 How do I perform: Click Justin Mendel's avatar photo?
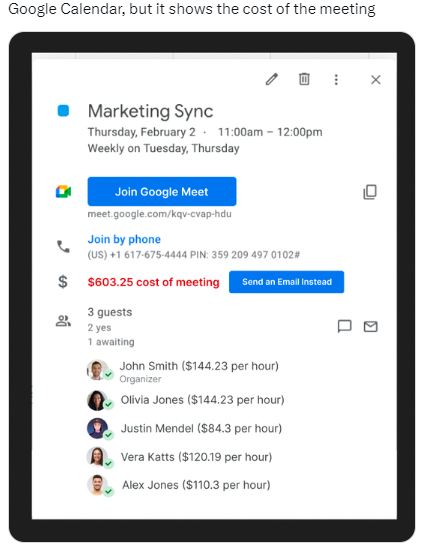point(97,428)
